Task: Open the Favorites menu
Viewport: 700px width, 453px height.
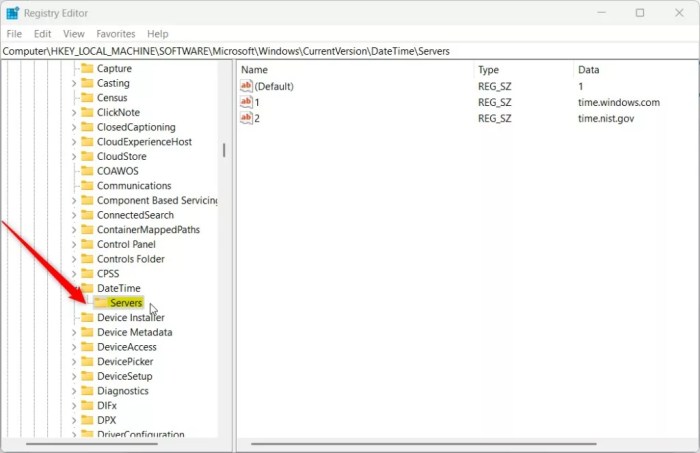Action: 116,34
